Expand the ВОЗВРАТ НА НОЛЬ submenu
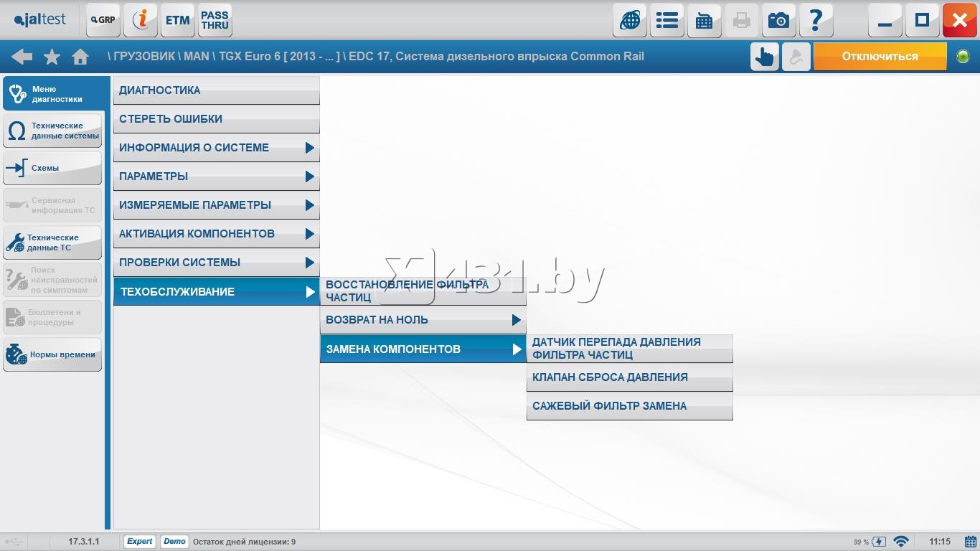The width and height of the screenshot is (980, 551). tap(423, 320)
